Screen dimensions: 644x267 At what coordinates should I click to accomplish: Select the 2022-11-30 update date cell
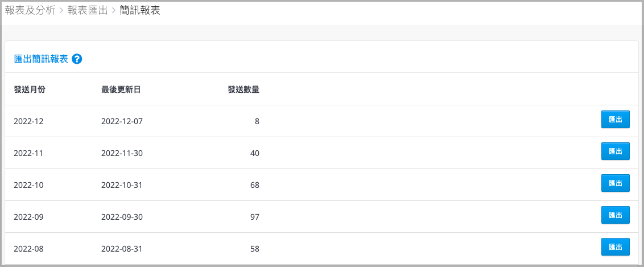(x=122, y=153)
